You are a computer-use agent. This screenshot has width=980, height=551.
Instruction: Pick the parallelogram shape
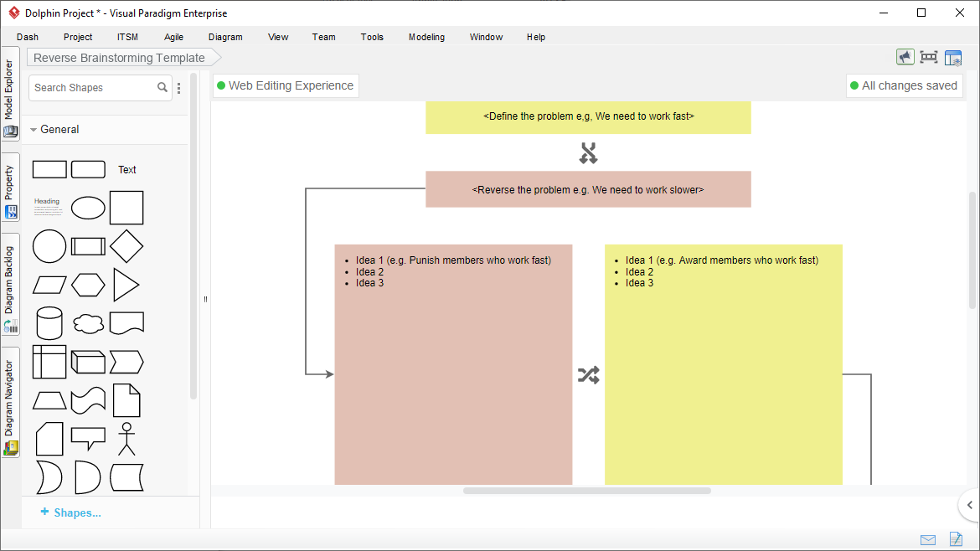49,285
